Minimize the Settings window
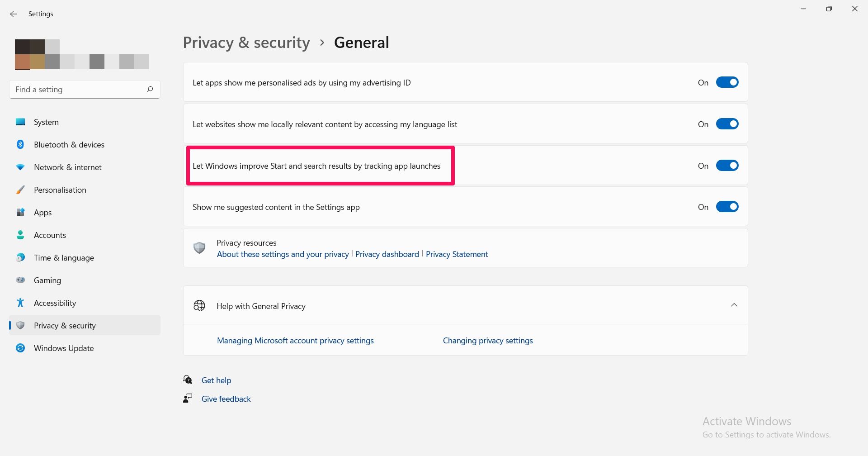This screenshot has width=868, height=456. point(803,9)
